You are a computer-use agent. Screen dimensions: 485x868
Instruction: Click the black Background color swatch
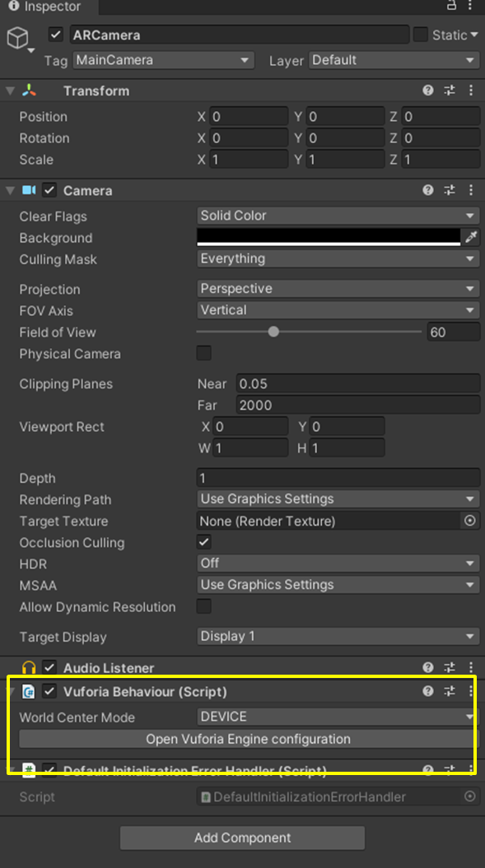click(329, 237)
